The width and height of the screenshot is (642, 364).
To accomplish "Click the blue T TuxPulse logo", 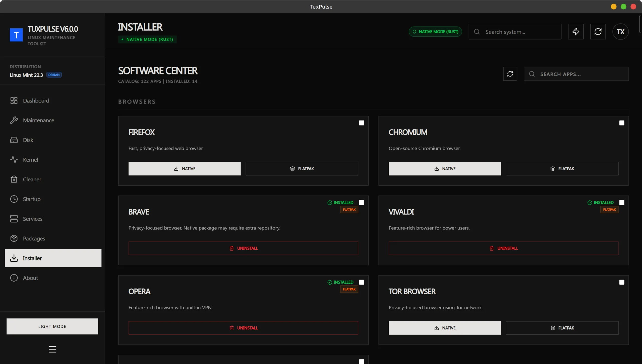I will (x=16, y=35).
